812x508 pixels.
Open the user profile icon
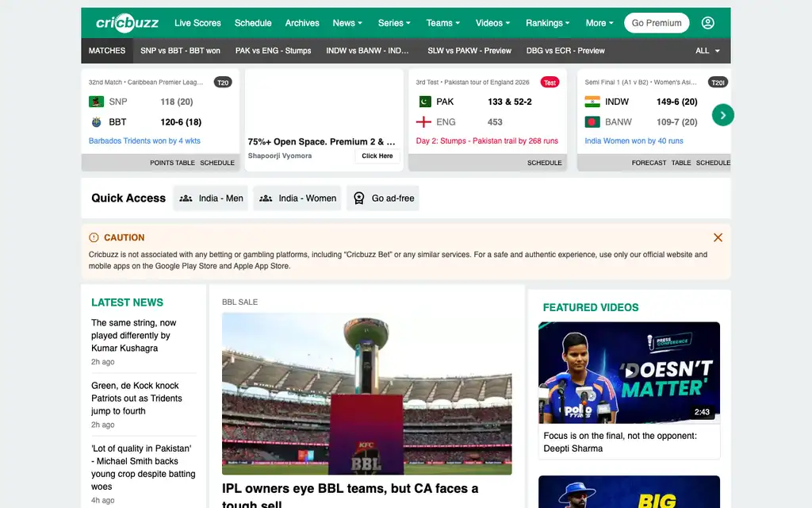708,23
